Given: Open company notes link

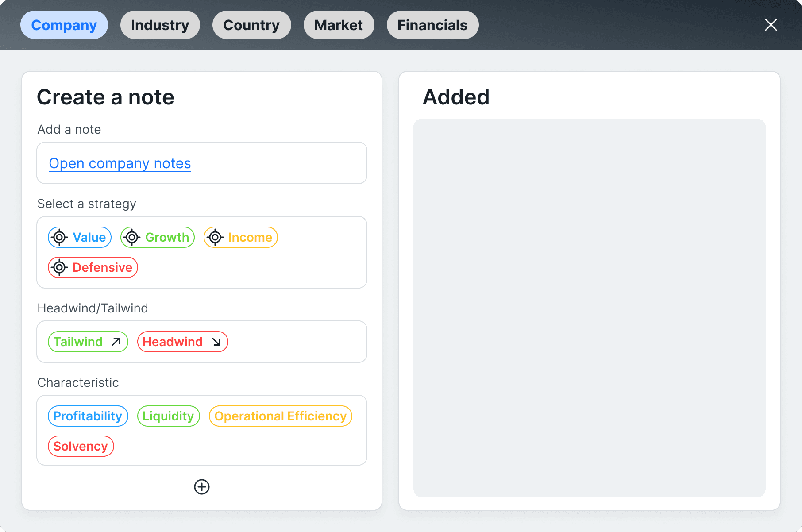Looking at the screenshot, I should click(x=120, y=163).
